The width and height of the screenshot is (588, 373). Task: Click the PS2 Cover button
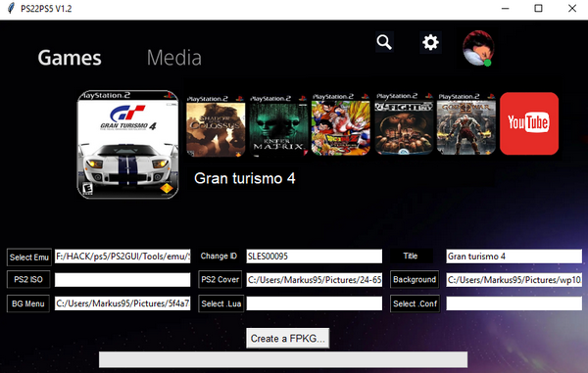click(220, 279)
